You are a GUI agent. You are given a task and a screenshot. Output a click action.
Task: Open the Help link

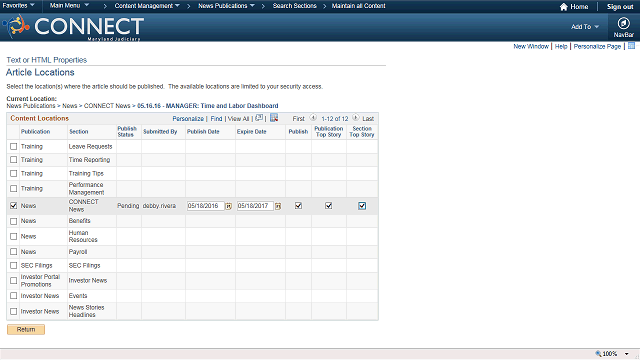[561, 46]
